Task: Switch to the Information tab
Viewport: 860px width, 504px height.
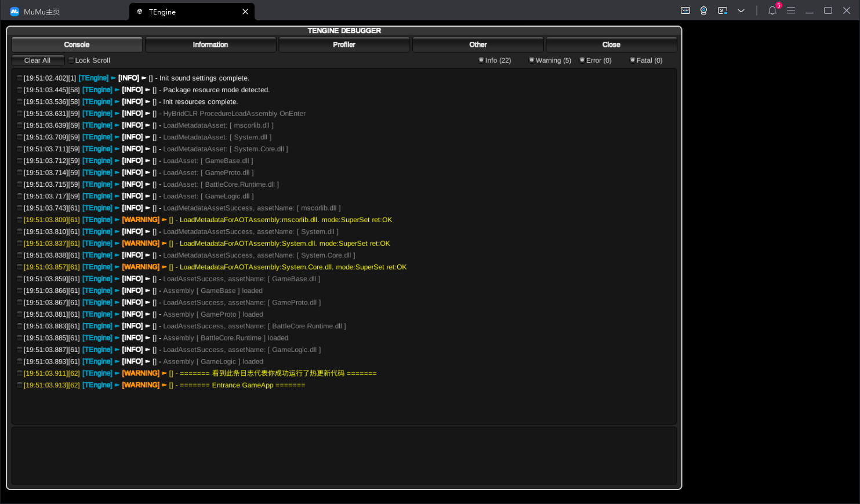Action: (x=211, y=45)
